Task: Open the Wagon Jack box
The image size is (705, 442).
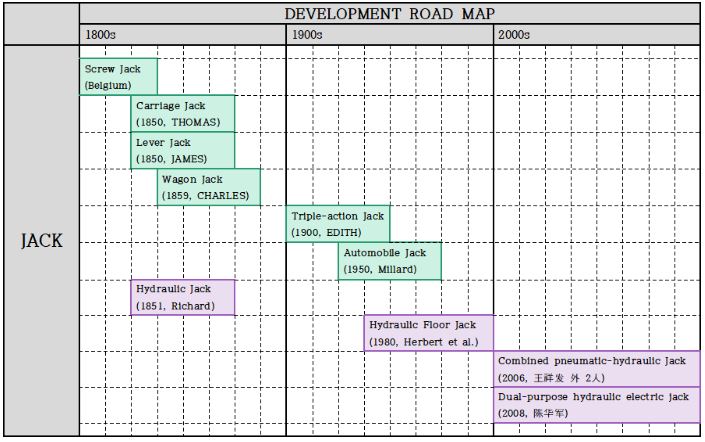Action: tap(209, 187)
